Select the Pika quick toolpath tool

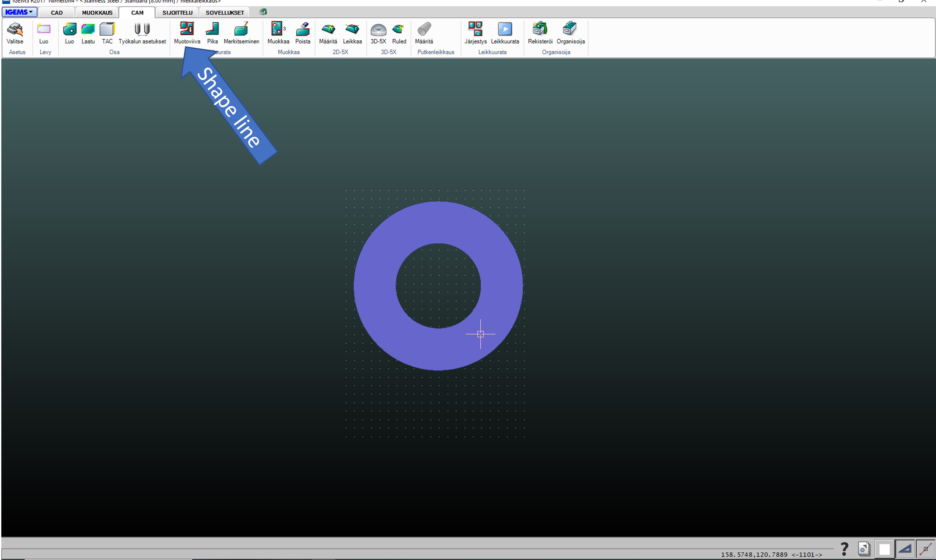tap(212, 33)
